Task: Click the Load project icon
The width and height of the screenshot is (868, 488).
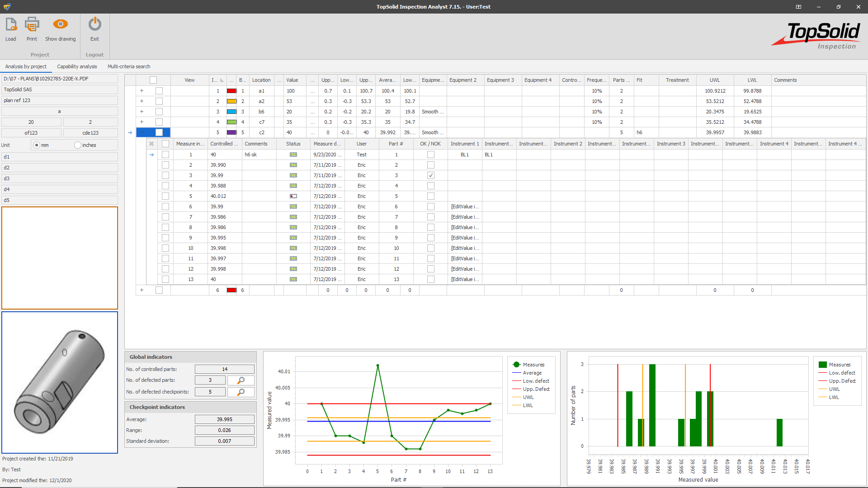Action: pyautogui.click(x=11, y=25)
